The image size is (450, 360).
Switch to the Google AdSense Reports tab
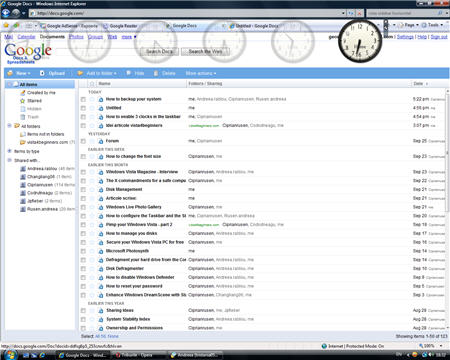tap(69, 26)
